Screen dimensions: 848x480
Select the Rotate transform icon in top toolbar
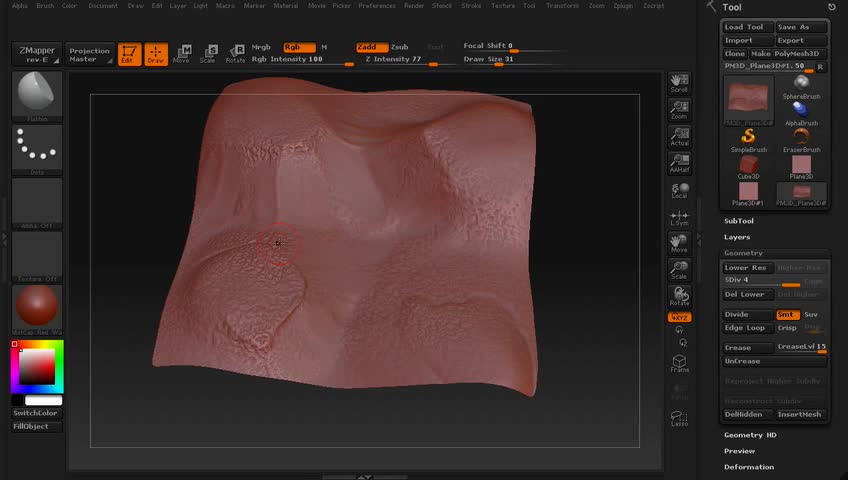pos(235,54)
